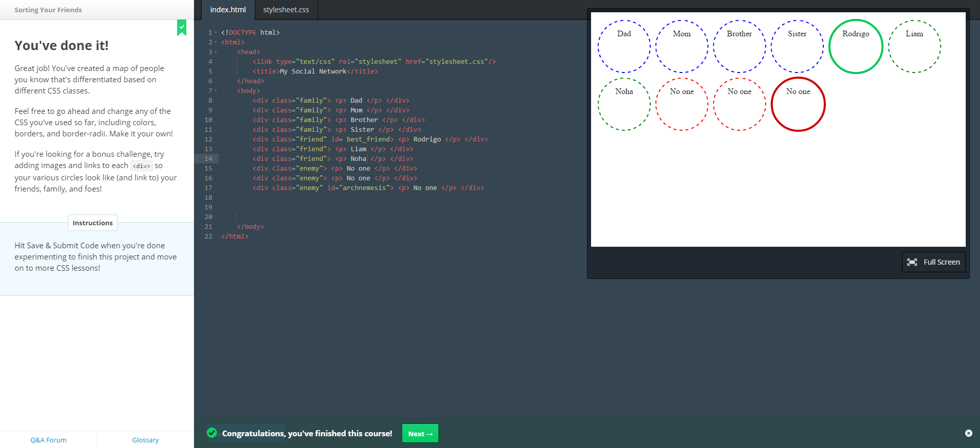Open the Q&A Forum link
Screen dimensions: 980x448
(x=48, y=440)
